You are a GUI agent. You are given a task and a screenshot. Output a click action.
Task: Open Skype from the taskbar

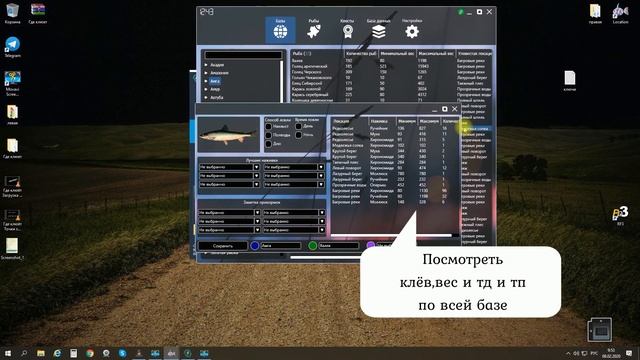(122, 353)
